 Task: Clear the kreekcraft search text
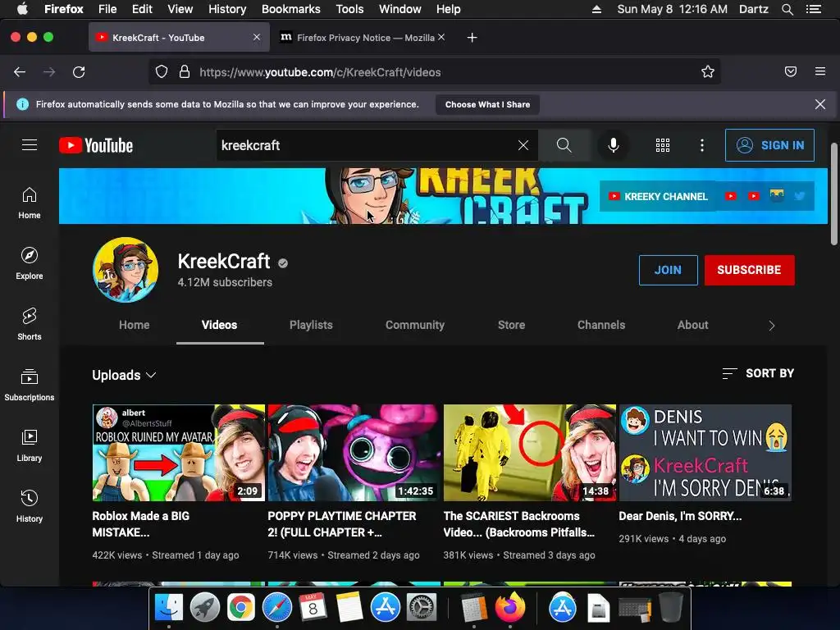pos(523,145)
